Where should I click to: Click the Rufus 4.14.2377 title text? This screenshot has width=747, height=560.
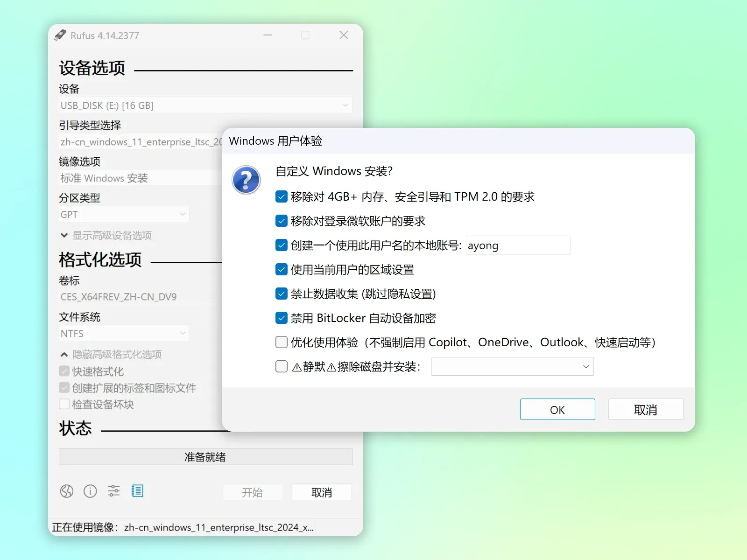pyautogui.click(x=105, y=36)
